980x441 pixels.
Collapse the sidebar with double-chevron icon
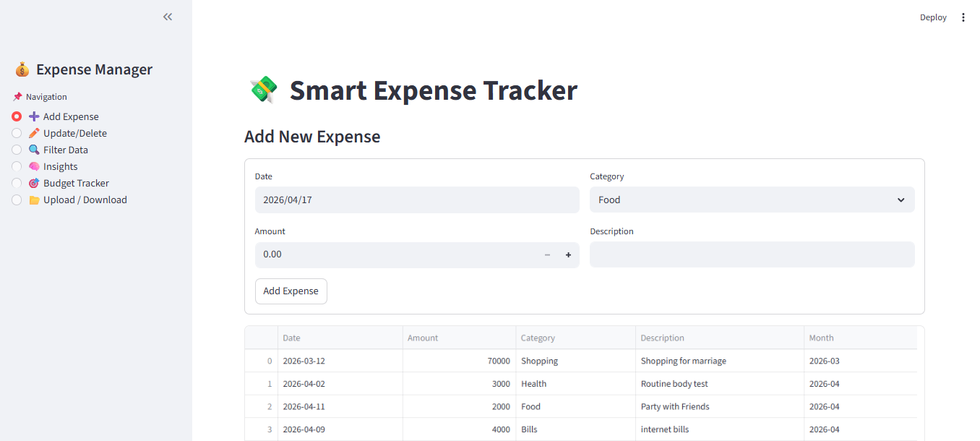pyautogui.click(x=168, y=17)
